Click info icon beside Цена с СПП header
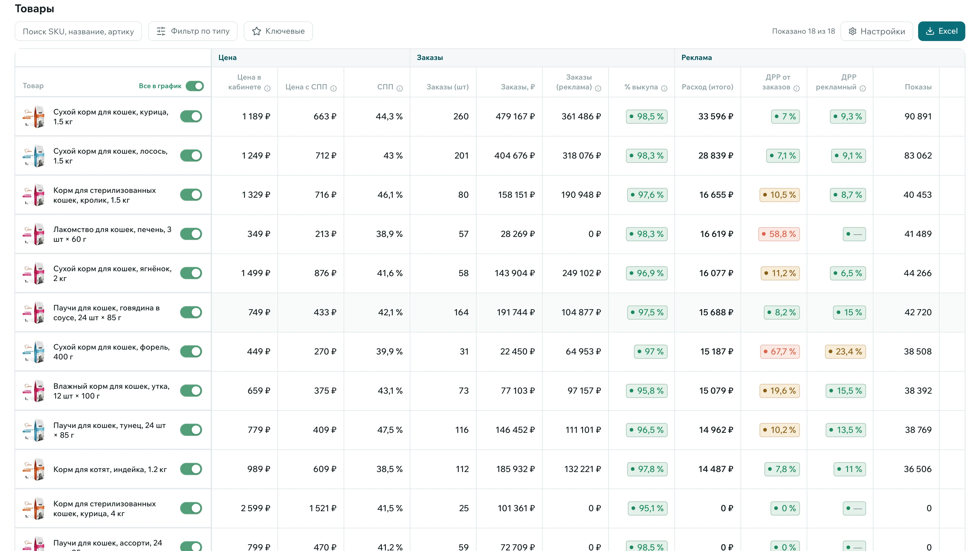This screenshot has width=980, height=551. pos(334,88)
